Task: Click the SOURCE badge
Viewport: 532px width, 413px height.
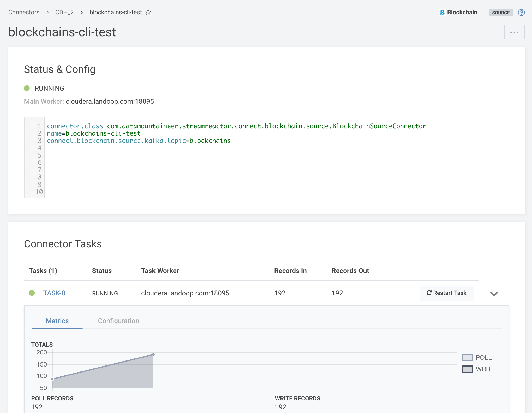Action: 501,13
